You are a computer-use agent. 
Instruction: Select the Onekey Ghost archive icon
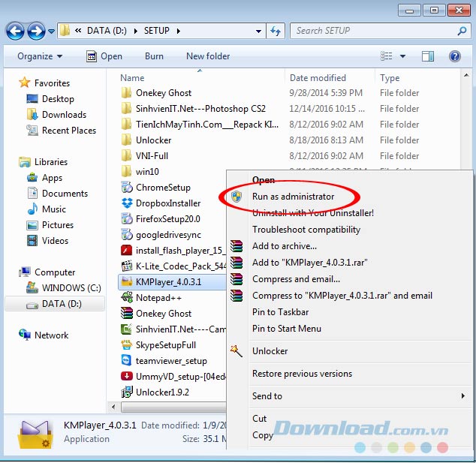point(127,314)
